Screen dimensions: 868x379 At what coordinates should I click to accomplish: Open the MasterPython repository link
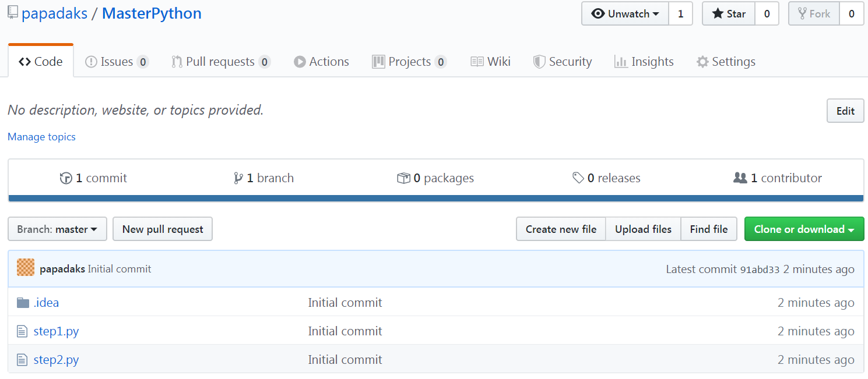pos(152,13)
